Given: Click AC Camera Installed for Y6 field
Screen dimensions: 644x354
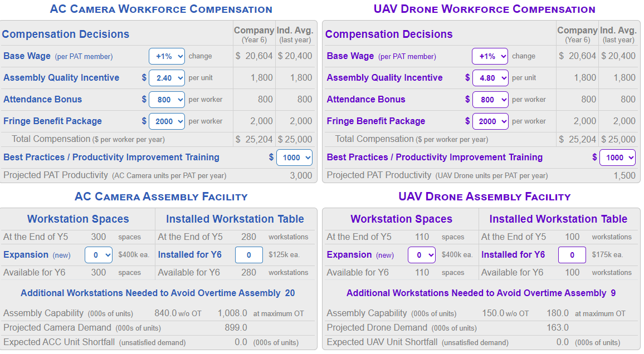Looking at the screenshot, I should pos(249,255).
